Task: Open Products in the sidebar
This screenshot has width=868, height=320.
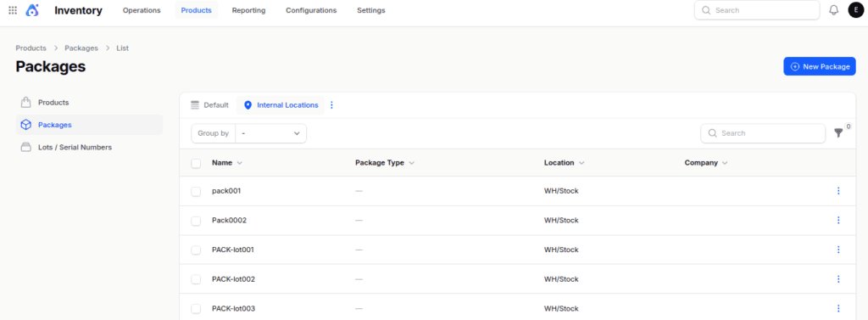Action: pyautogui.click(x=89, y=103)
